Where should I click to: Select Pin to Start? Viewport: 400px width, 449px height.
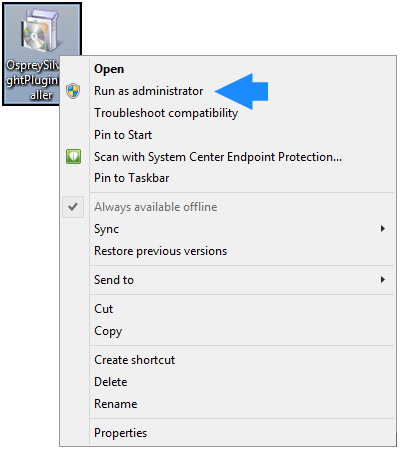coord(123,135)
